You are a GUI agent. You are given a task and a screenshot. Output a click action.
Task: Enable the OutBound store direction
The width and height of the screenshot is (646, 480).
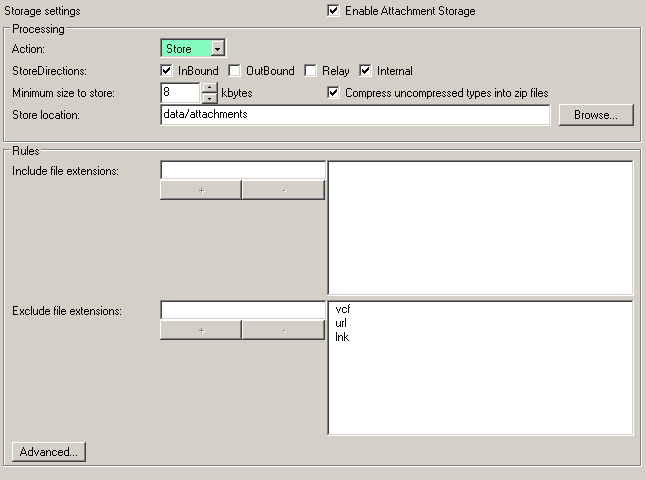coord(235,71)
